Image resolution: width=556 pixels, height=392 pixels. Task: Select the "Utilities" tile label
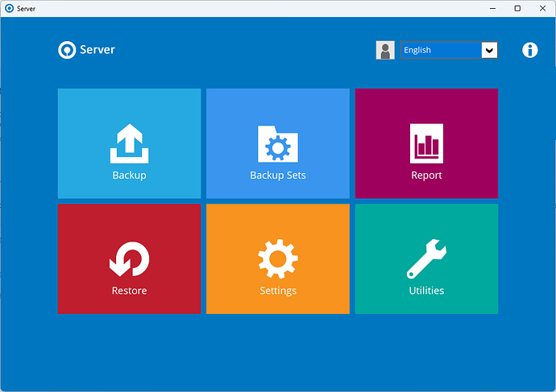pos(426,291)
